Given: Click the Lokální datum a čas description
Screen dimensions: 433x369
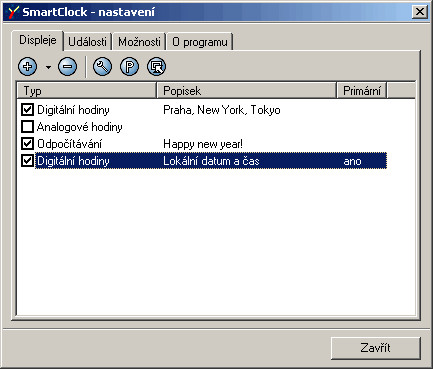Looking at the screenshot, I should coord(211,161).
